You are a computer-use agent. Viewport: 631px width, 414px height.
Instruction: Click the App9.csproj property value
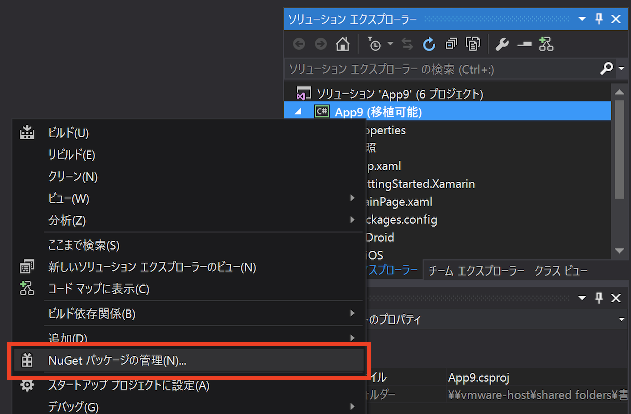click(x=479, y=378)
